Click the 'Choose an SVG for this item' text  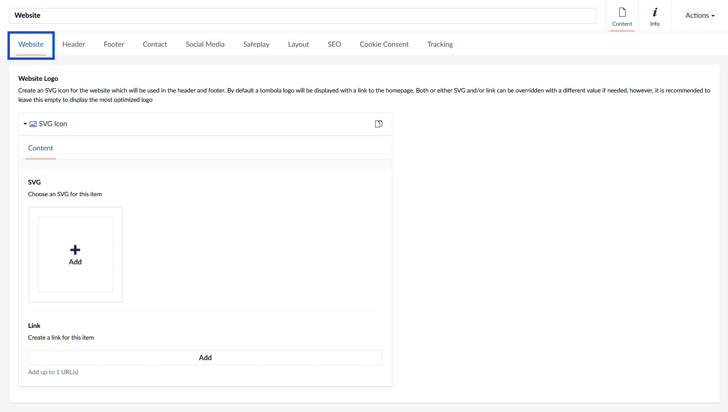coord(65,194)
